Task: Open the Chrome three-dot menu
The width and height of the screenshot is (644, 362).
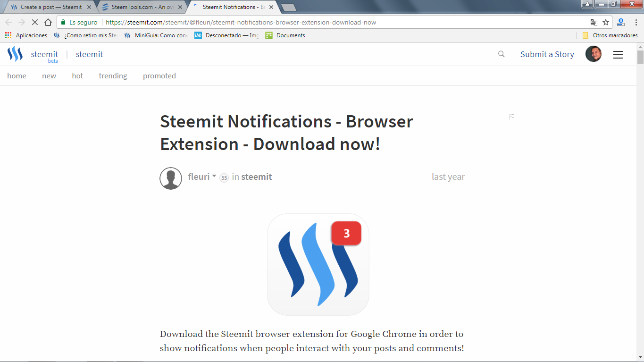Action: point(635,22)
